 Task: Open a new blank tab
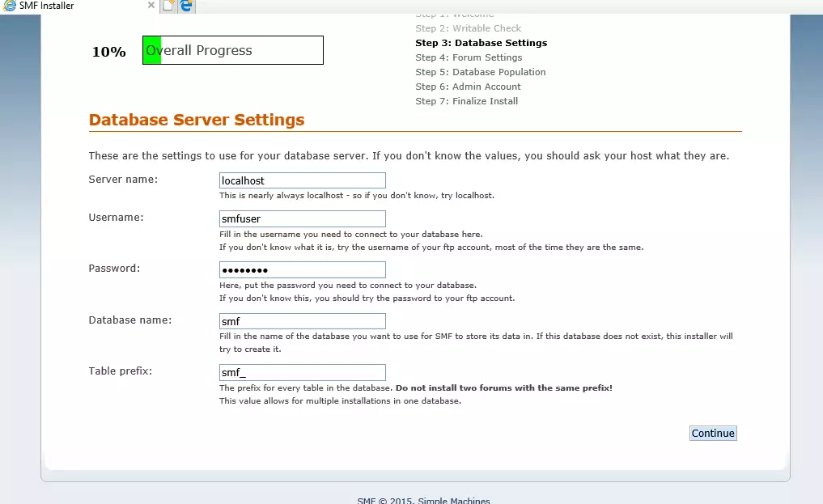pyautogui.click(x=168, y=6)
